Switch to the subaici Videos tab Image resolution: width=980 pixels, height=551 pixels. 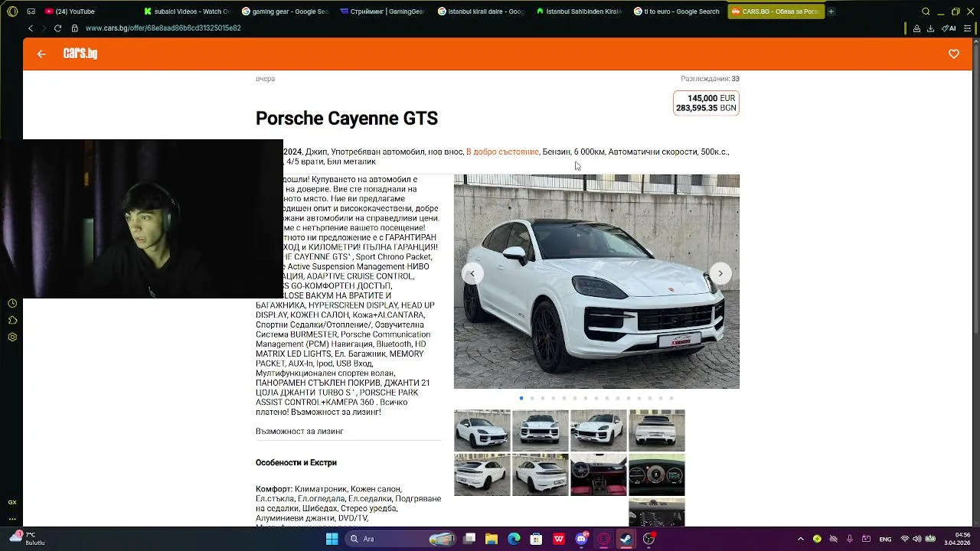[x=187, y=11]
